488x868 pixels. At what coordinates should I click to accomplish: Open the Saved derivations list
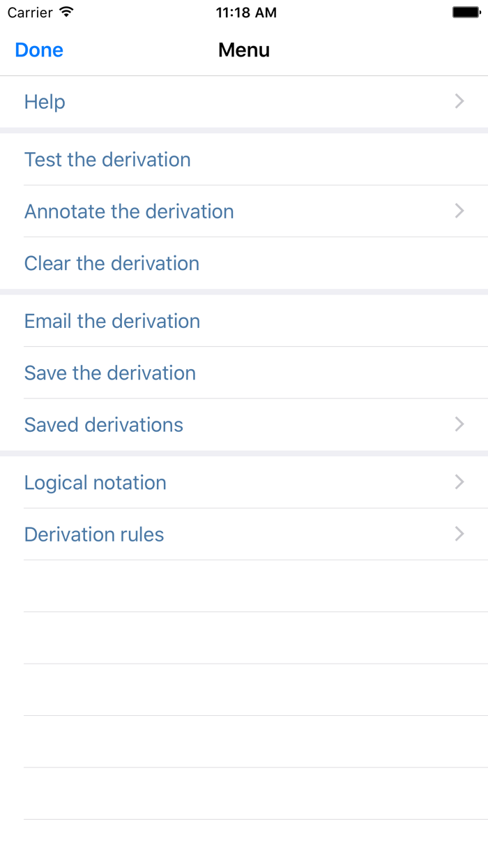click(x=104, y=425)
